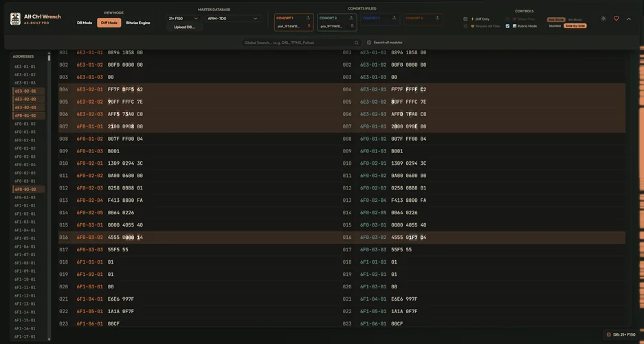
Task: Click the DB: 21+ F150 status badge
Action: click(621, 334)
